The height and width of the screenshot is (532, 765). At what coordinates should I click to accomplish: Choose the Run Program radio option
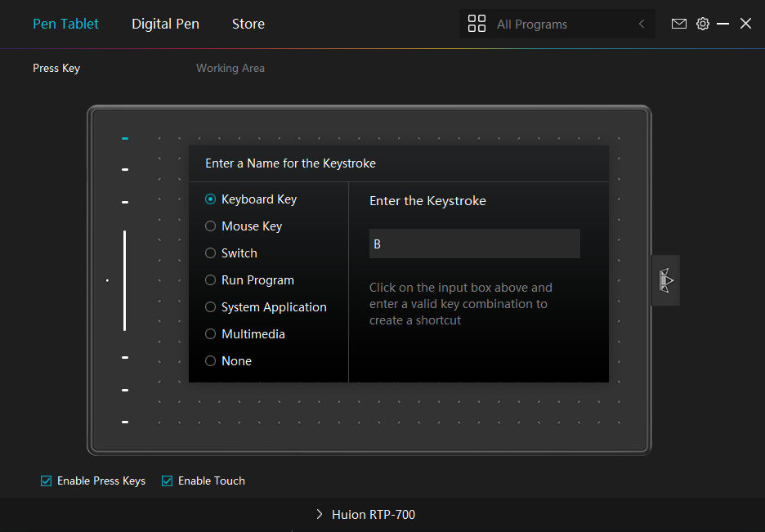(x=211, y=280)
